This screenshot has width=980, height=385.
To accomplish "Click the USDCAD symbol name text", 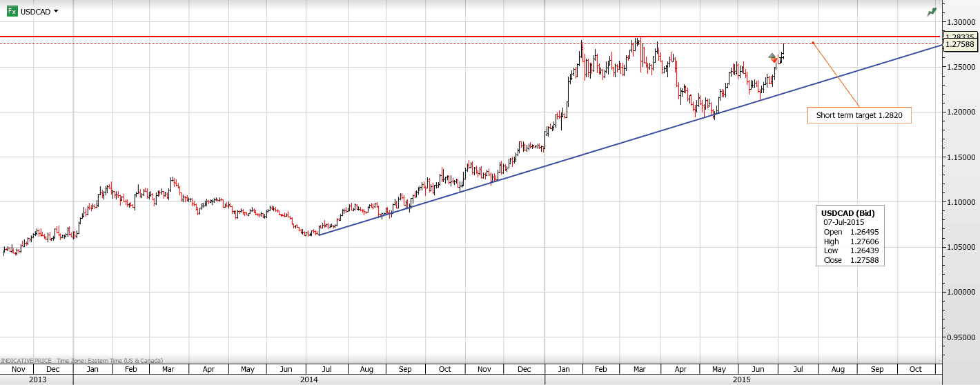I will (x=35, y=11).
